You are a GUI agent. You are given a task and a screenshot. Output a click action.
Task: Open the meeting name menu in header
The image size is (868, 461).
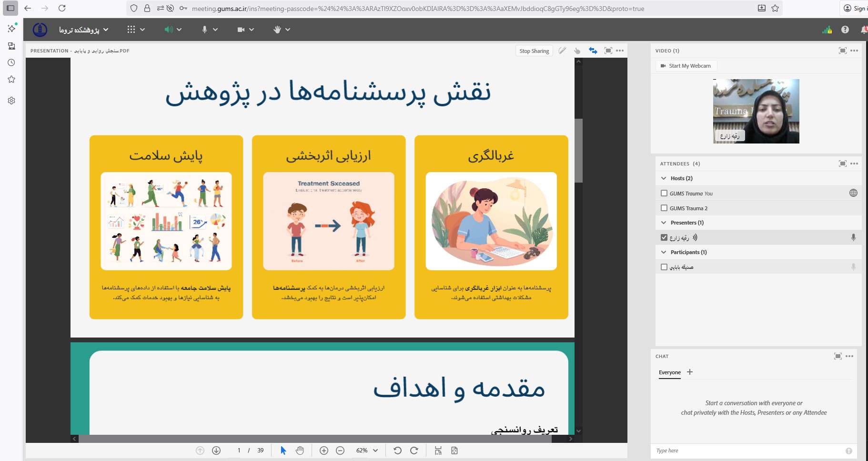tap(83, 30)
